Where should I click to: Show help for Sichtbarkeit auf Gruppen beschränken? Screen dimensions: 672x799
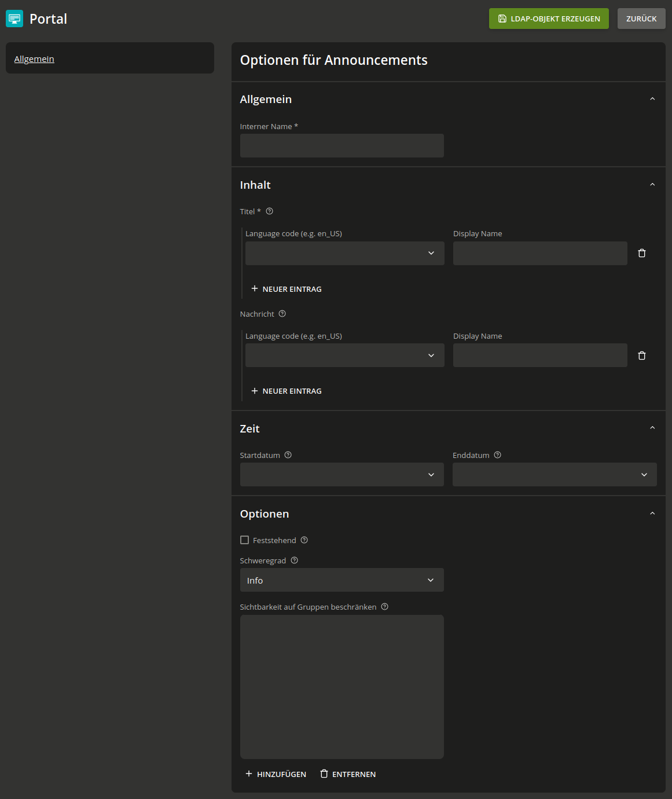[385, 607]
